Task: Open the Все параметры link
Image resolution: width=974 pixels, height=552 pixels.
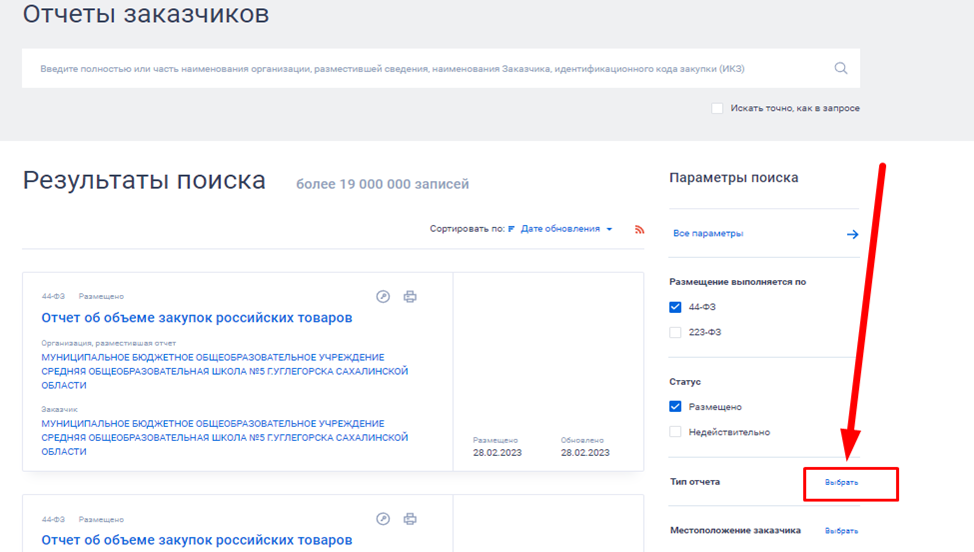Action: pyautogui.click(x=708, y=234)
